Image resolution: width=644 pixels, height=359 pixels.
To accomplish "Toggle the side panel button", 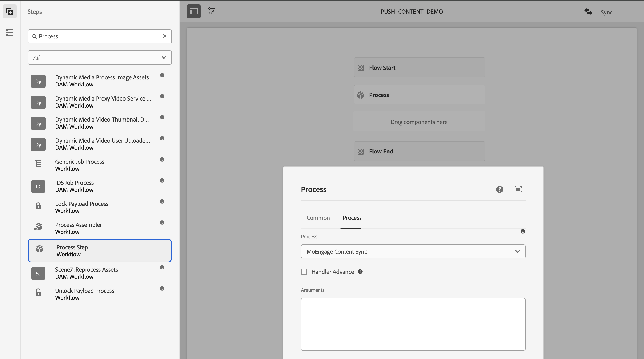I will (x=193, y=11).
